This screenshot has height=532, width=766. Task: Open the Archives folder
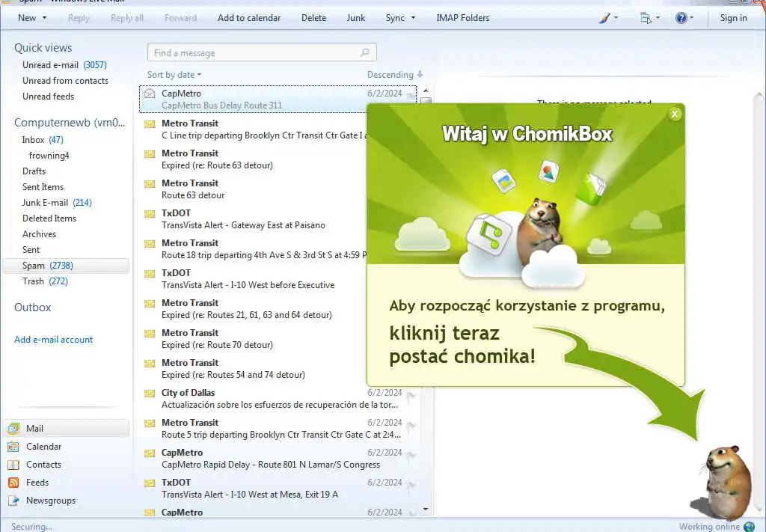pos(39,234)
